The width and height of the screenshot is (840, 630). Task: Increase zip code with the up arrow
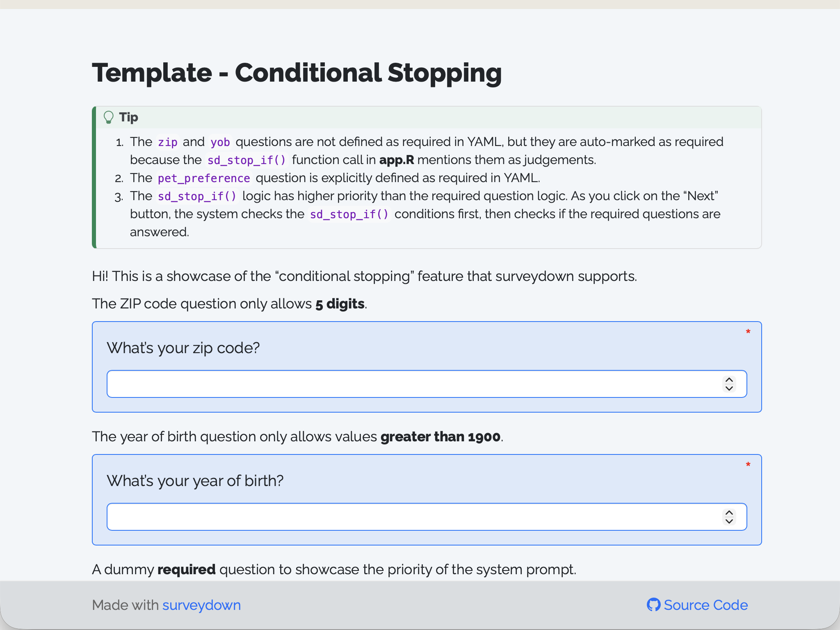pos(729,380)
